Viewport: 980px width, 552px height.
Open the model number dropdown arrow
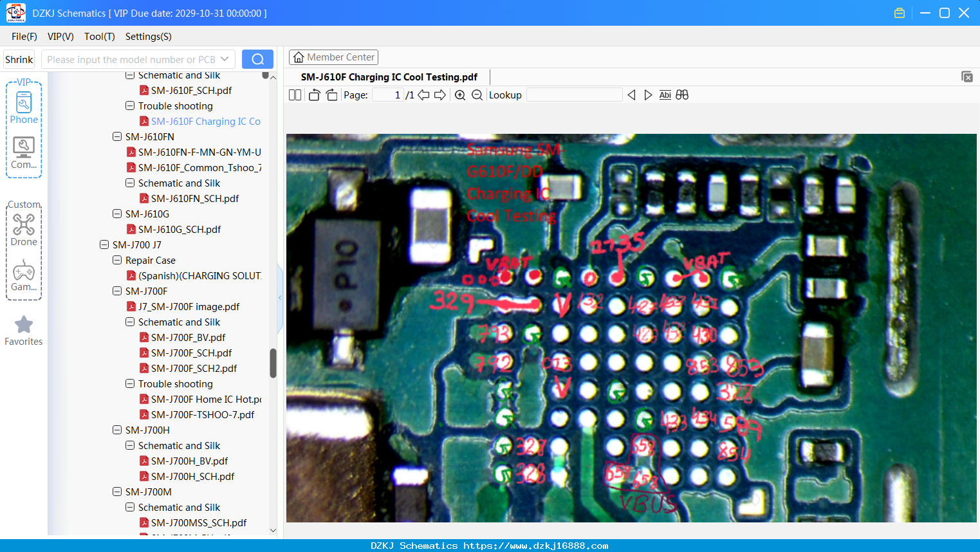pyautogui.click(x=225, y=59)
